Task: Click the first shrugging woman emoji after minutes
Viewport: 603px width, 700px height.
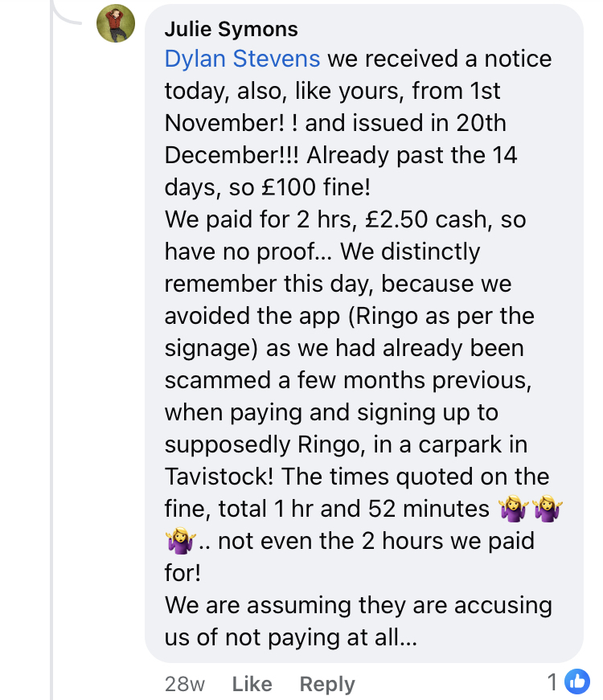Action: [514, 509]
